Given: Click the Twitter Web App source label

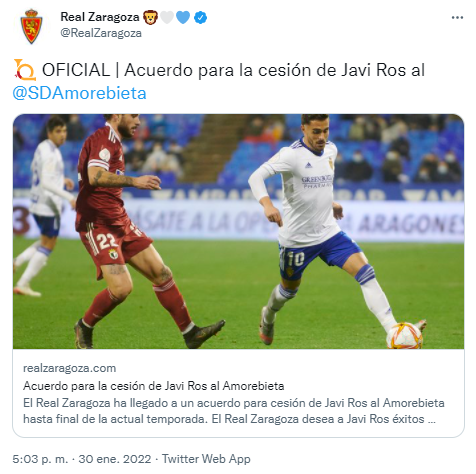Looking at the screenshot, I should click(x=206, y=459).
